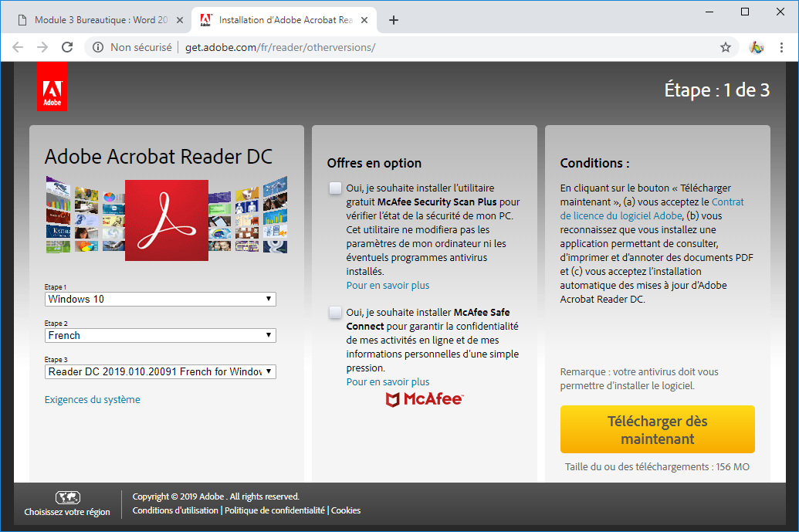
Task: Maximize the browser window
Action: [745, 12]
